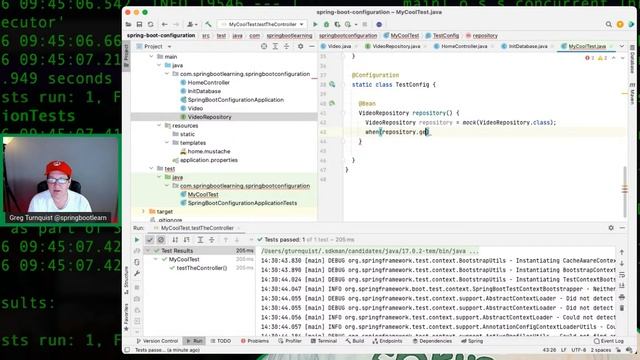Click the Open file toolbar icon
Viewport: 640px width, 360px height.
click(129, 24)
